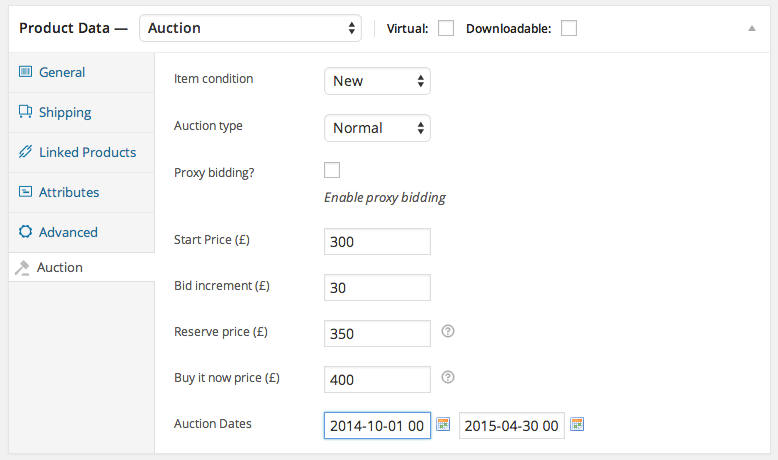Collapse the Product Data panel arrow
The height and width of the screenshot is (460, 778).
coord(752,29)
